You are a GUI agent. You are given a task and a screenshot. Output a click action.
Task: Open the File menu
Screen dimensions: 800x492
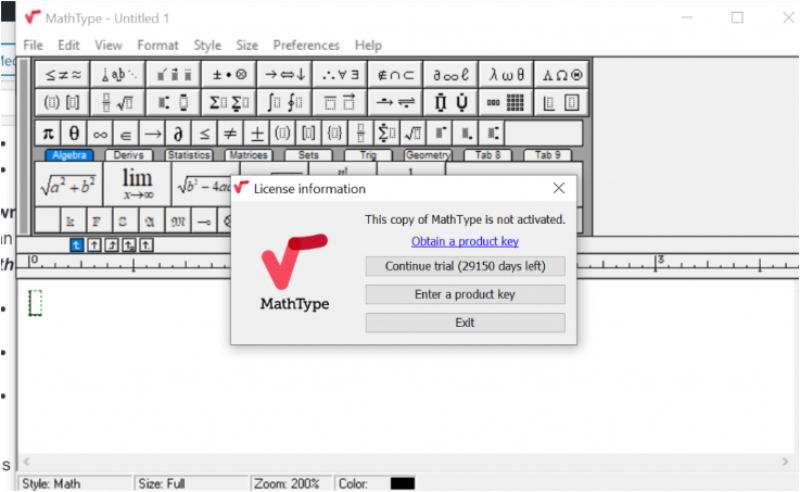[x=33, y=45]
